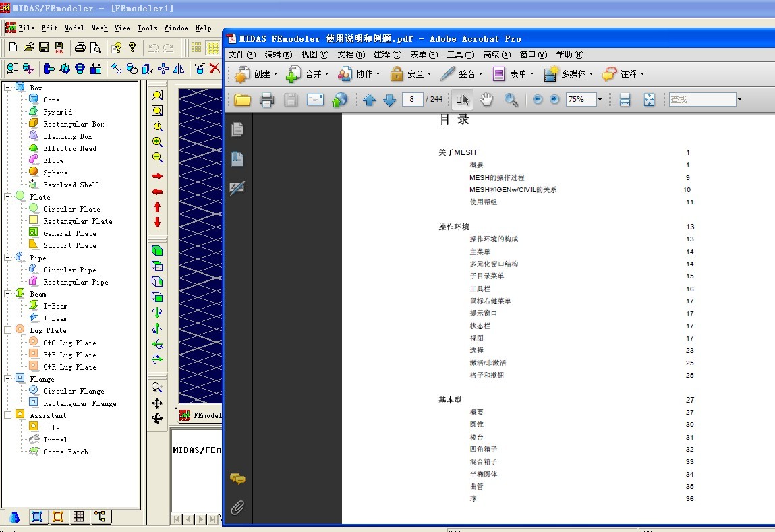
Task: Click the Move view cross-arrows icon
Action: click(157, 403)
